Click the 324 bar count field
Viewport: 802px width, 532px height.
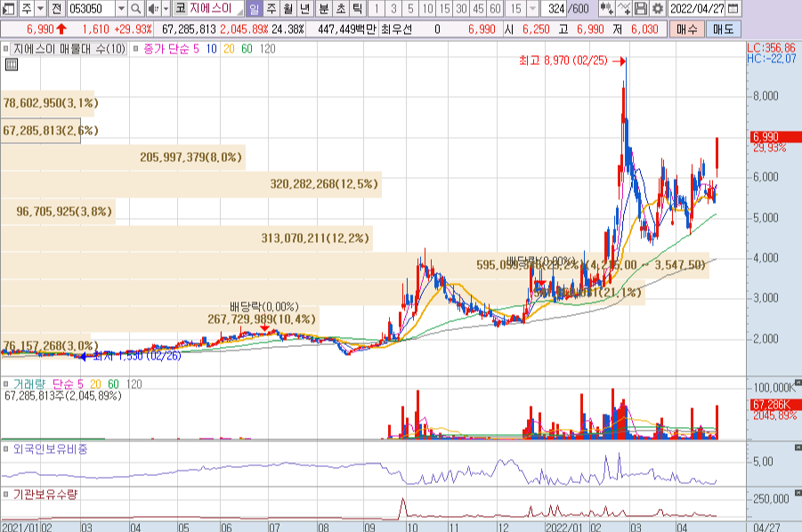tap(555, 8)
